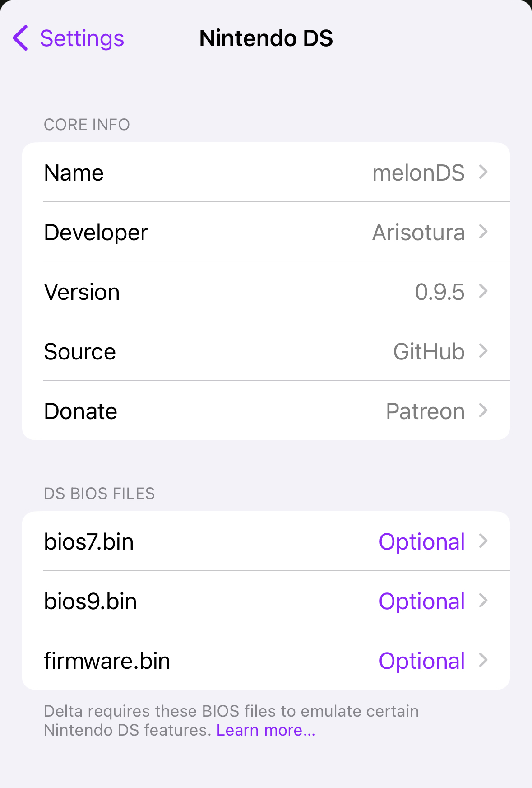Tap the chevron next to GitHub
532x788 pixels.
[483, 351]
